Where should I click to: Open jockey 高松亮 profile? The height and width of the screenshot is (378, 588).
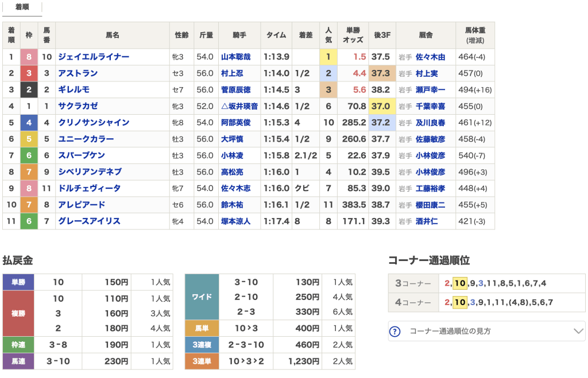tap(232, 172)
